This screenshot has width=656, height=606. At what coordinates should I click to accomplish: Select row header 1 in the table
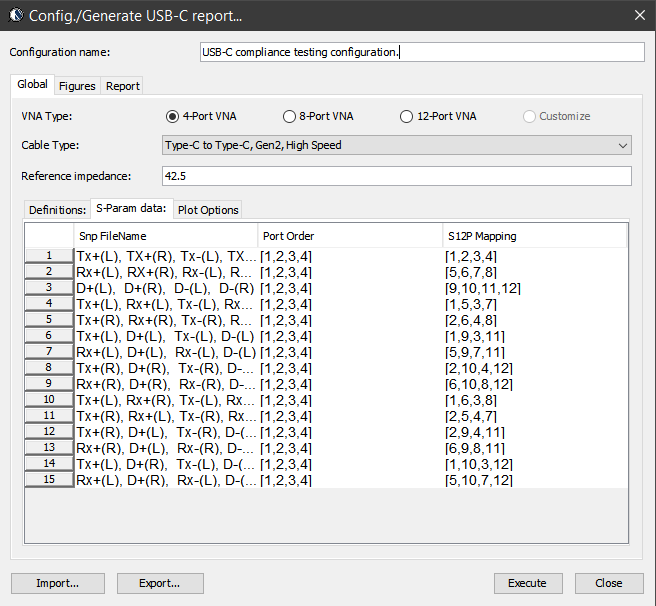click(x=49, y=256)
